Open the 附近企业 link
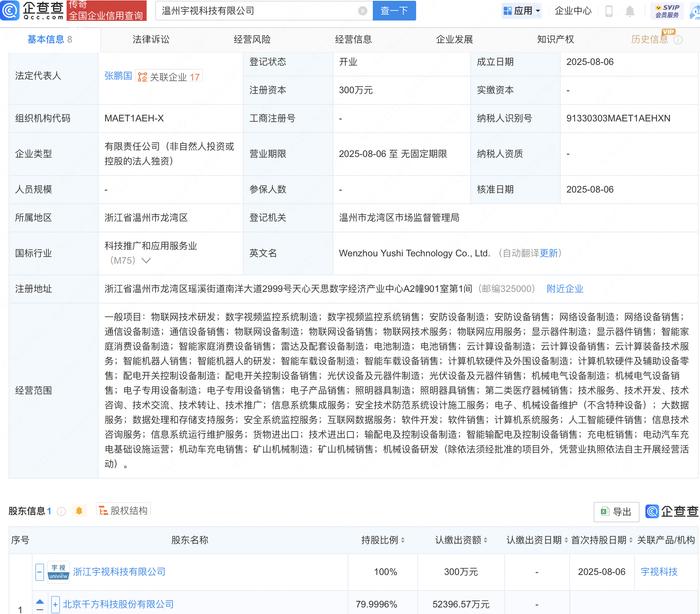This screenshot has height=614, width=700. click(565, 289)
